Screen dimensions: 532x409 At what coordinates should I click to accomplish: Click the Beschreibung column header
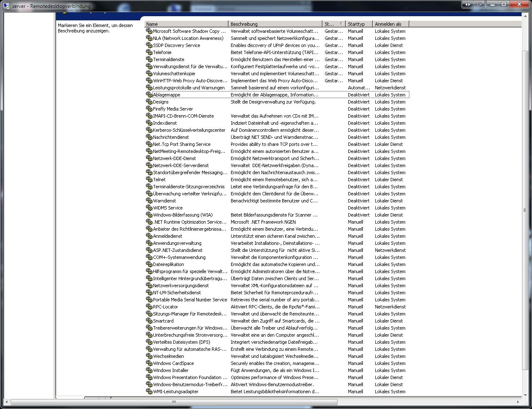pos(275,24)
